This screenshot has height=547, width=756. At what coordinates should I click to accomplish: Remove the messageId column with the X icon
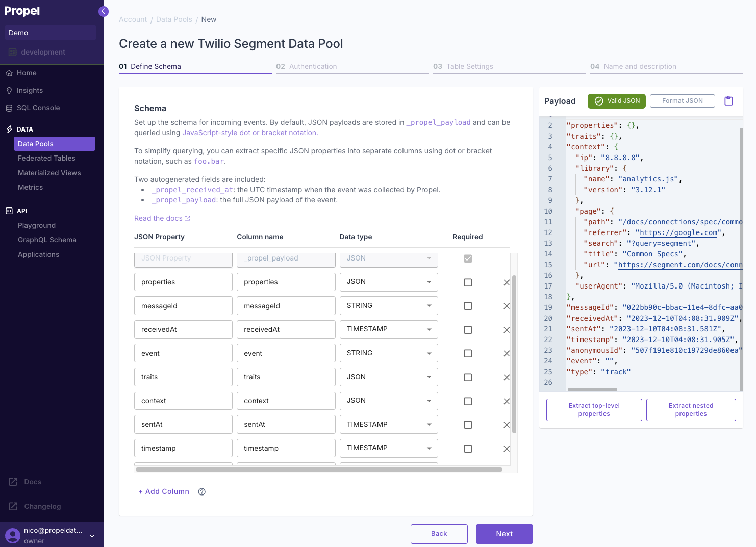(506, 306)
